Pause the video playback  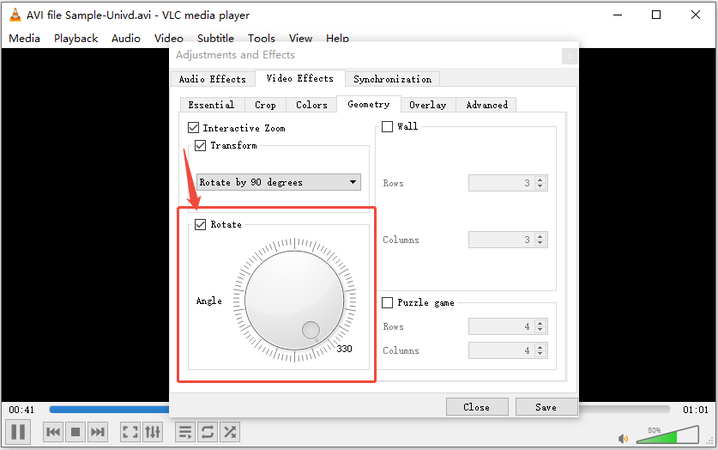(18, 432)
